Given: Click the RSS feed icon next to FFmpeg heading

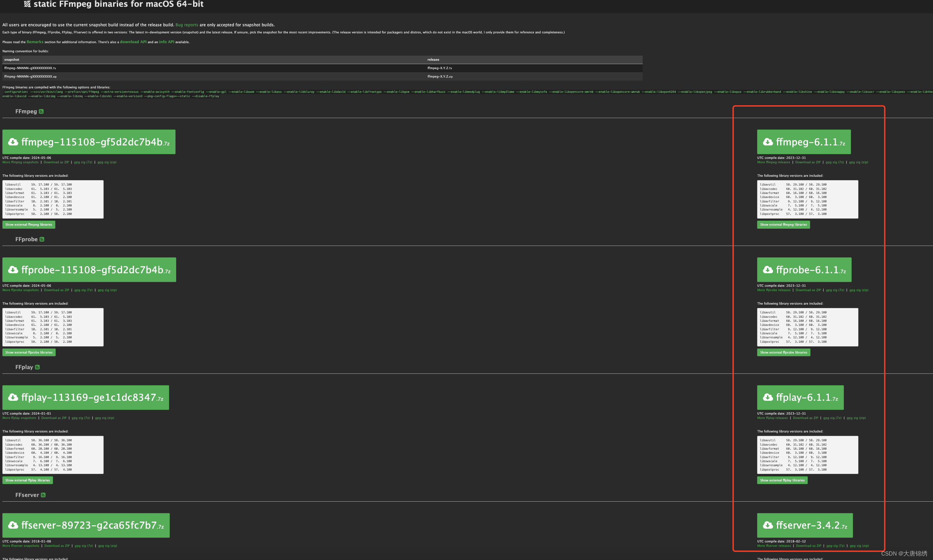Looking at the screenshot, I should tap(42, 111).
